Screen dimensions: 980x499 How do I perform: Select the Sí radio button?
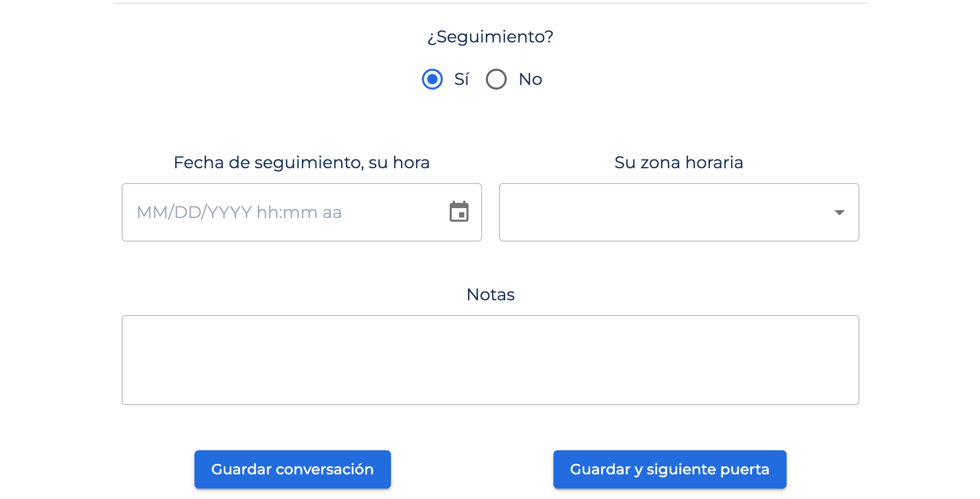point(432,79)
